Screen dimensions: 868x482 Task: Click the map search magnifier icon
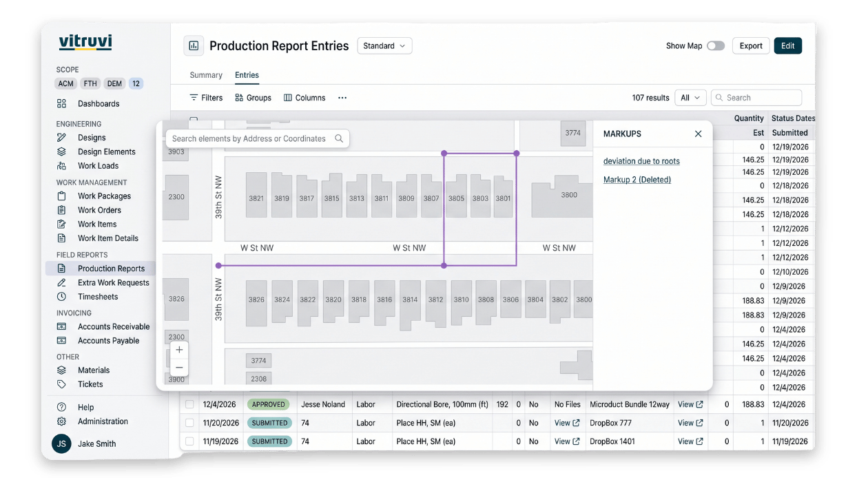339,138
